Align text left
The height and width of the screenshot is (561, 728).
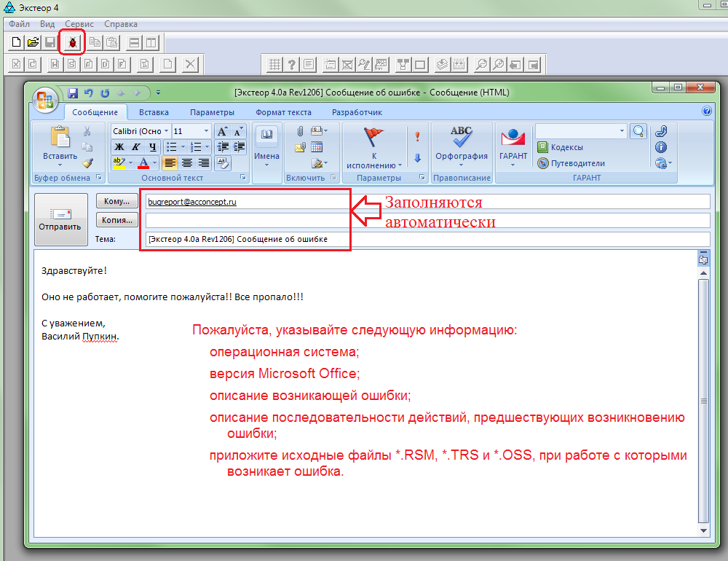(170, 163)
